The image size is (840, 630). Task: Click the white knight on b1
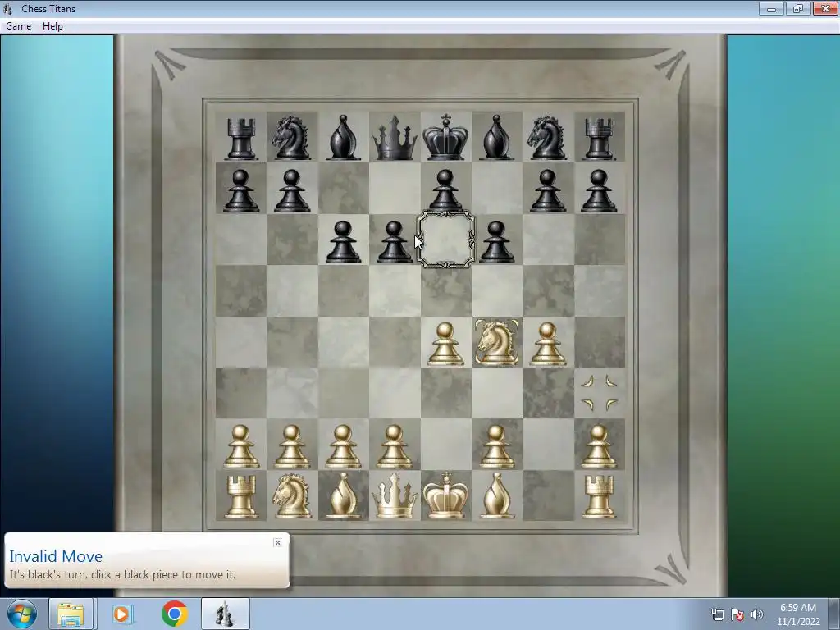(x=292, y=496)
